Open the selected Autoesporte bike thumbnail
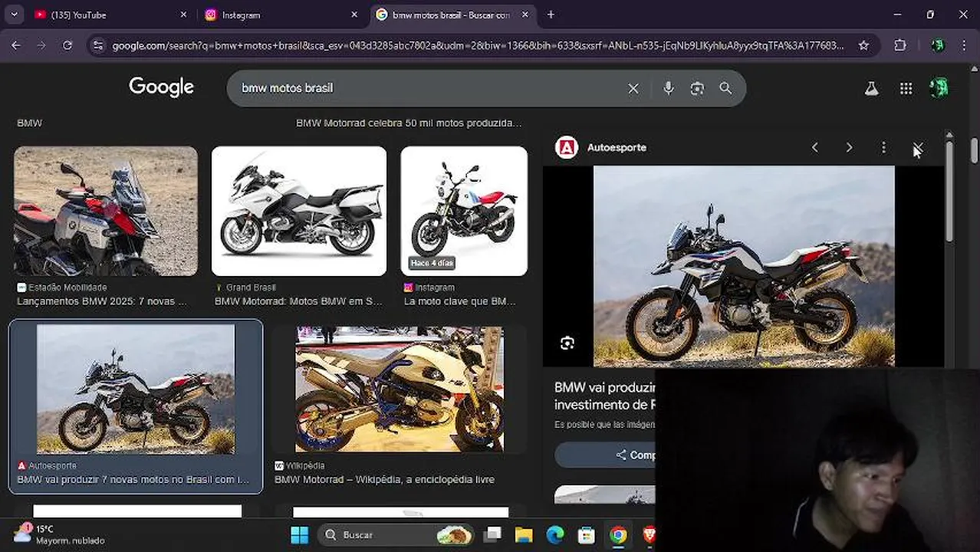Screen dimensions: 980x552 136,389
